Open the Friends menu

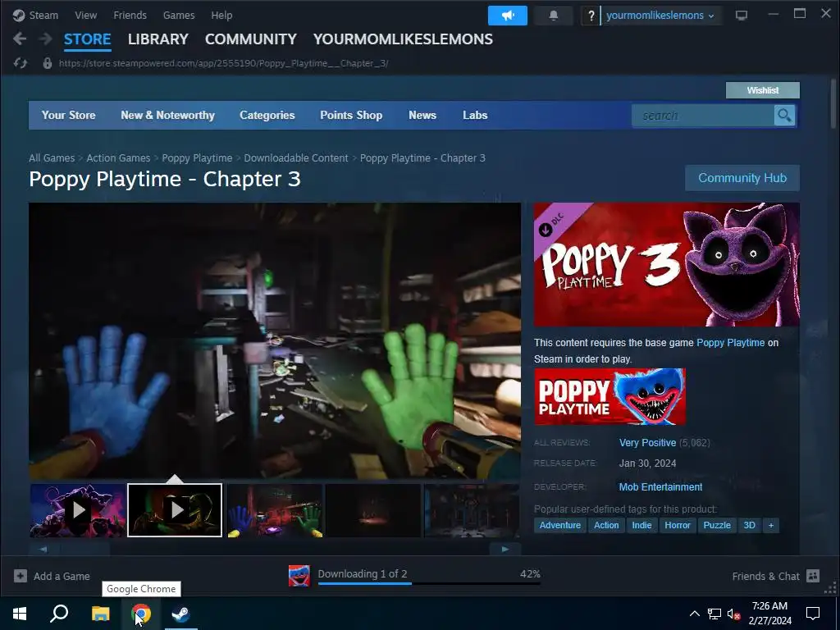click(130, 15)
